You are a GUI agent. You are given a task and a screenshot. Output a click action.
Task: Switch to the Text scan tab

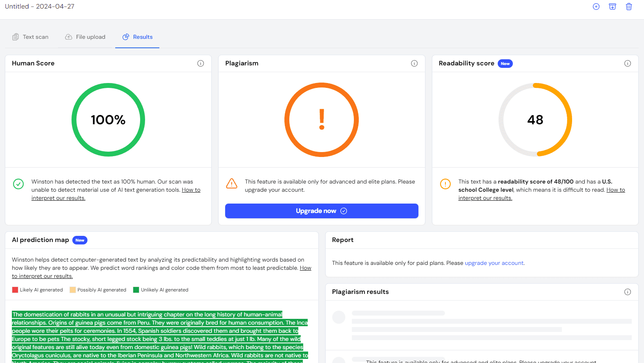[x=31, y=37]
